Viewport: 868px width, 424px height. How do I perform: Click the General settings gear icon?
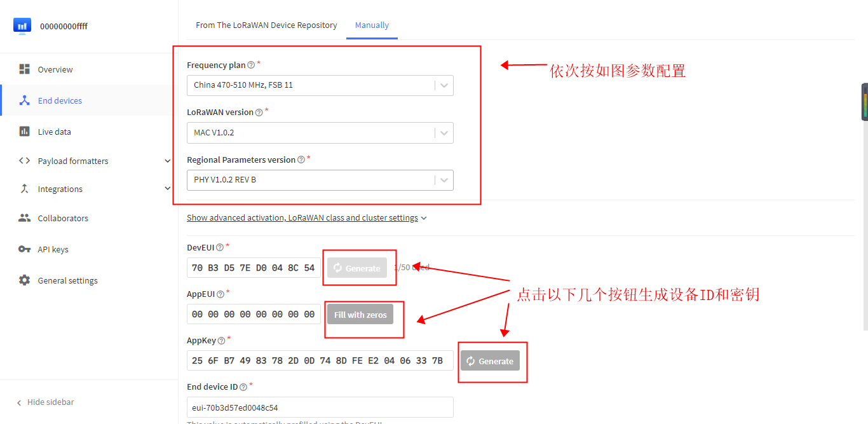pyautogui.click(x=25, y=280)
